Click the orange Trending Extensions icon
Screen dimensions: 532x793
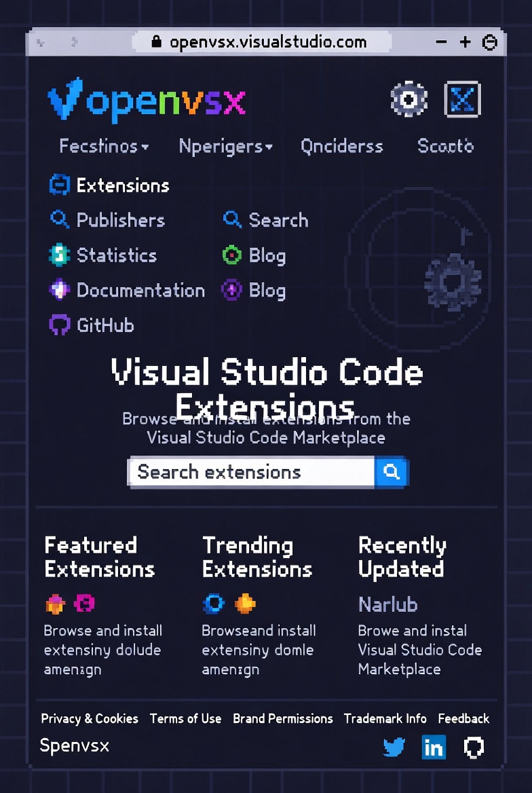pos(245,604)
